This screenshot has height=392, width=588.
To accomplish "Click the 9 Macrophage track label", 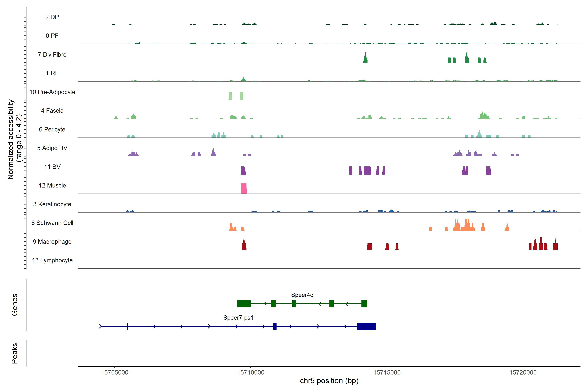I will click(52, 242).
